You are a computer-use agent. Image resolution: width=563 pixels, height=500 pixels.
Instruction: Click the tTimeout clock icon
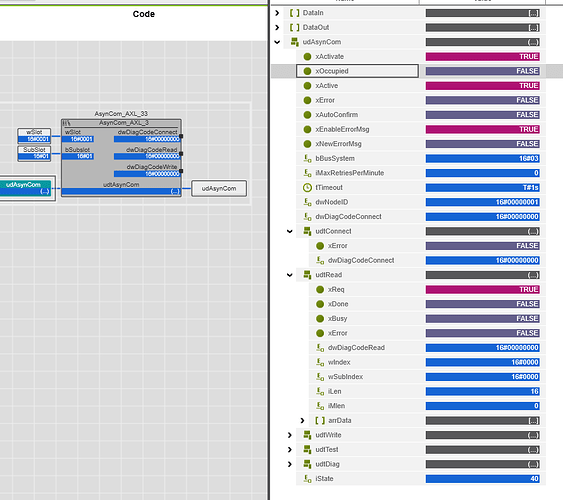[x=307, y=188]
